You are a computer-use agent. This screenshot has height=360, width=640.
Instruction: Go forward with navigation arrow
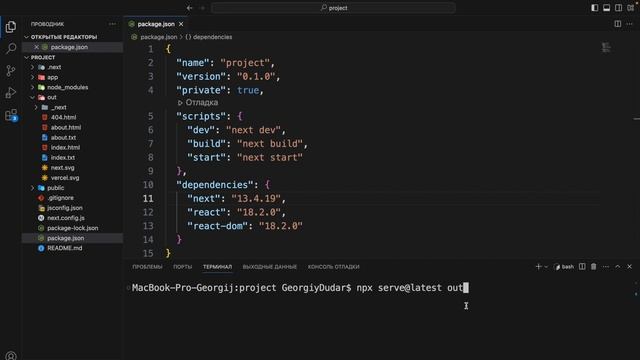[202, 8]
